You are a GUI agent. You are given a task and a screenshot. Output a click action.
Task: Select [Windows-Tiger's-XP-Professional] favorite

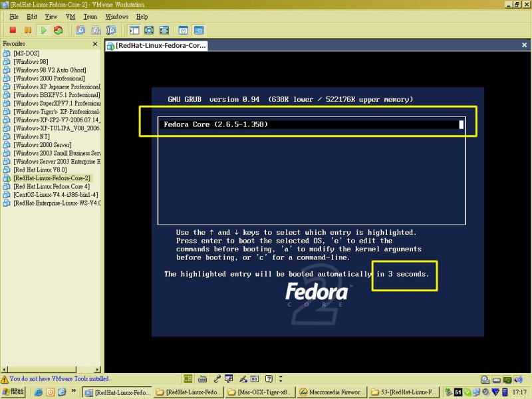pyautogui.click(x=57, y=112)
